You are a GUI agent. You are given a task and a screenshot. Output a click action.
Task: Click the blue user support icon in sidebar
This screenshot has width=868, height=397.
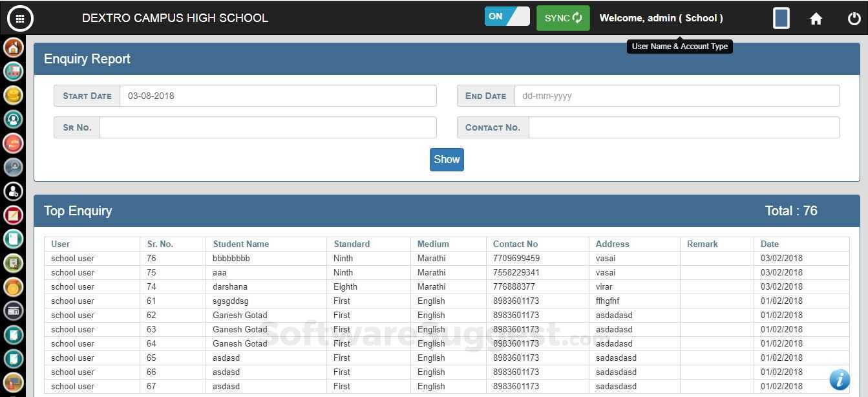13,119
